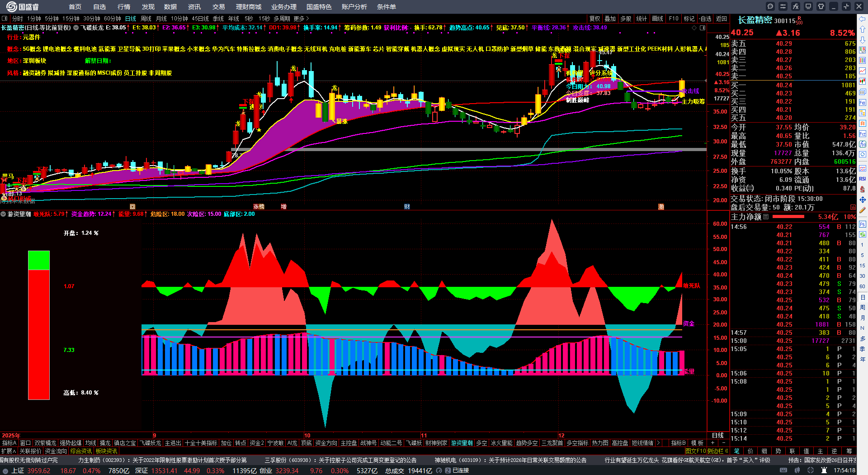Expand the 更多 periods dropdown
868x475 pixels.
(x=301, y=19)
